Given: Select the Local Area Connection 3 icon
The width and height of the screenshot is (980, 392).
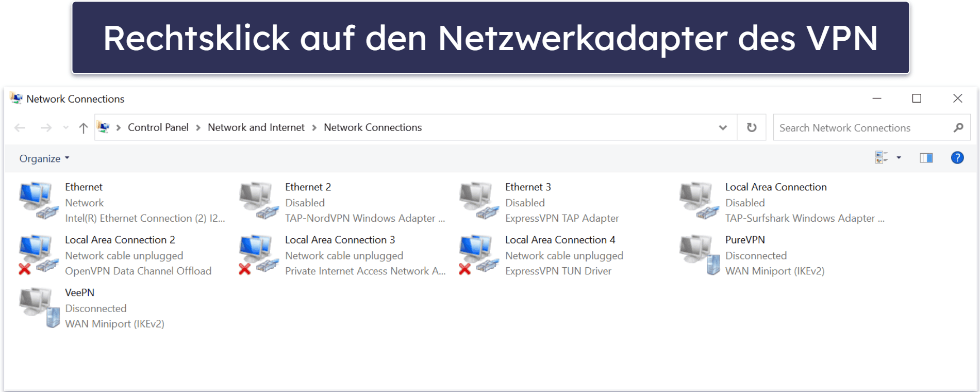Looking at the screenshot, I should click(x=259, y=254).
